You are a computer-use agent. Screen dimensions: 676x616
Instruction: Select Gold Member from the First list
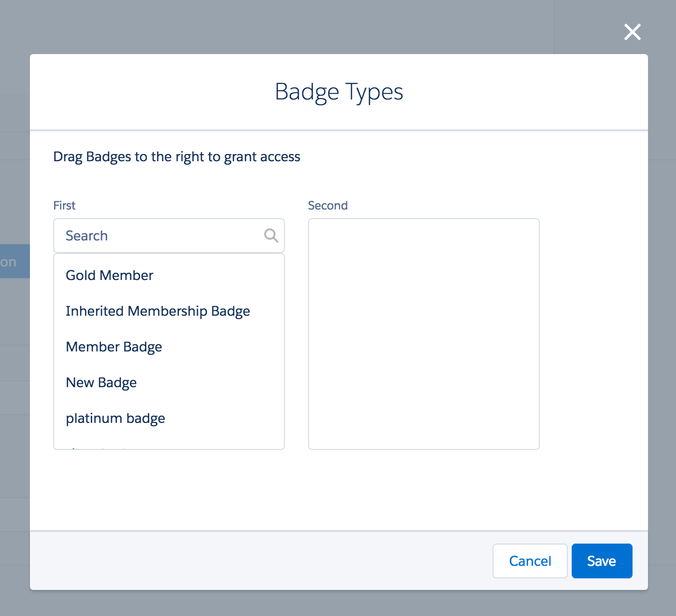pyautogui.click(x=110, y=275)
